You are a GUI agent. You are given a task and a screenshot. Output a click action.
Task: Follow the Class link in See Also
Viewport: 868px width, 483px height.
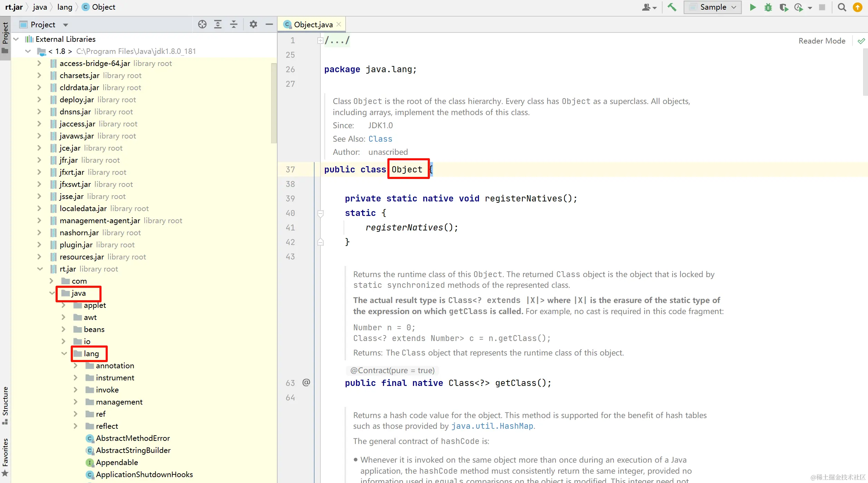pos(380,139)
